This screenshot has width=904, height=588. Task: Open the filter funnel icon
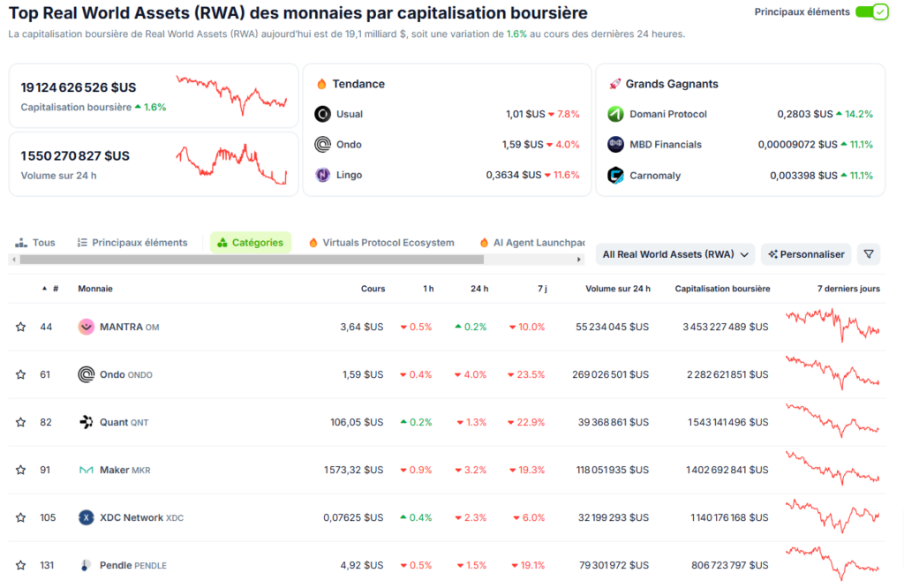(869, 253)
